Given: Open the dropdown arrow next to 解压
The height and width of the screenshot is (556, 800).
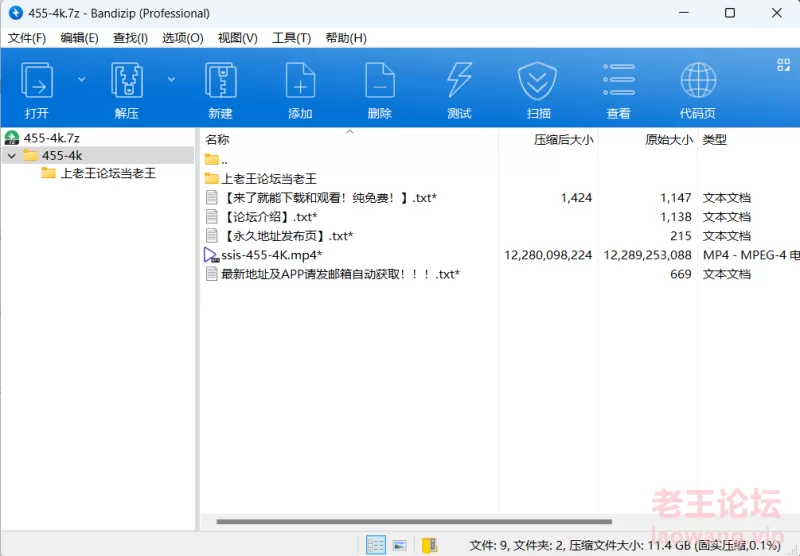Looking at the screenshot, I should 171,79.
